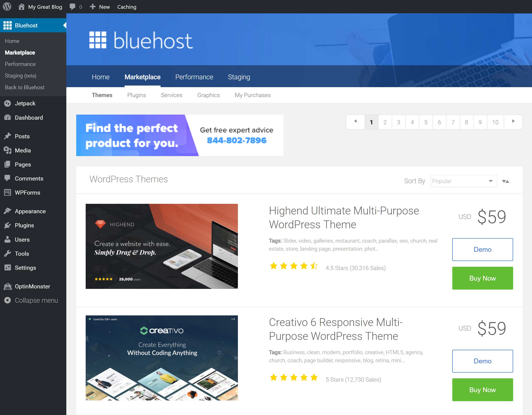Go to page 10 in pagination

pos(495,122)
